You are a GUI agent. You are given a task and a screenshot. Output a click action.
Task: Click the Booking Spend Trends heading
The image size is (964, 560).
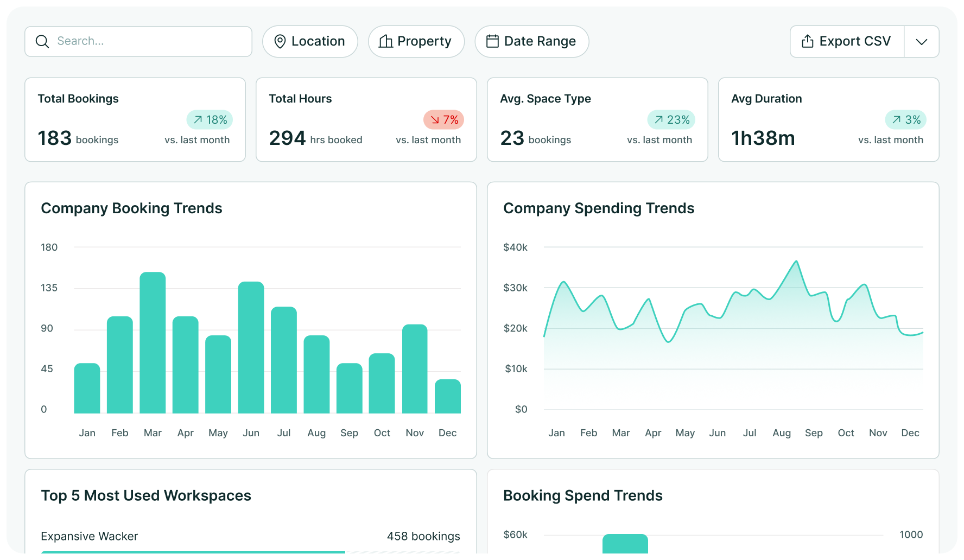point(583,495)
